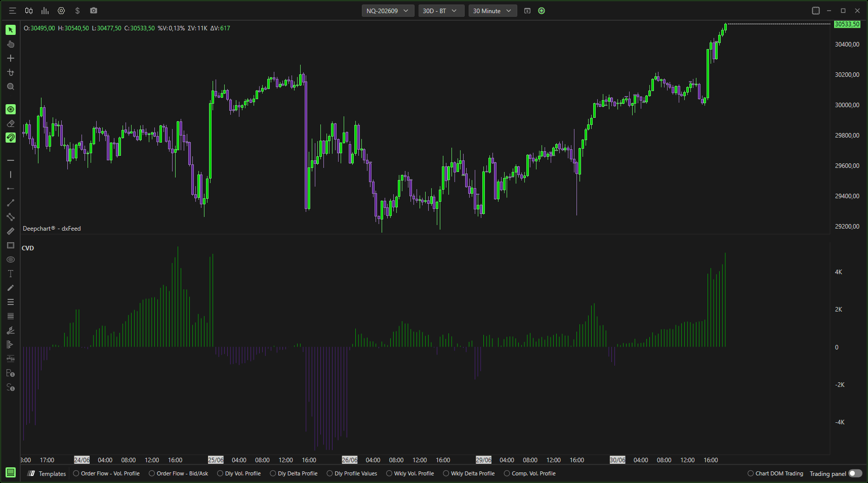Click the sell order S$ icon
868x483 pixels.
click(x=11, y=387)
